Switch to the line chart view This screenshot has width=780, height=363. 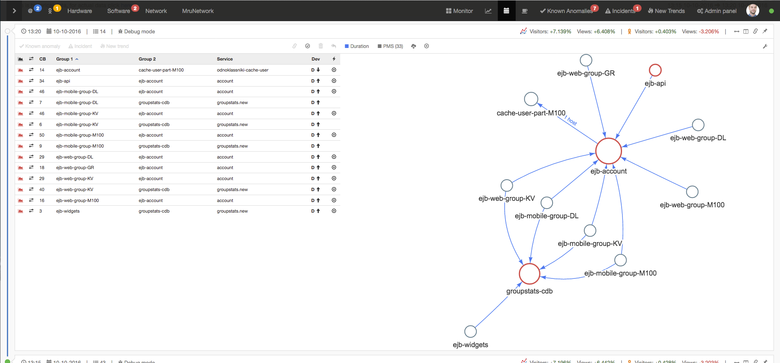point(488,10)
